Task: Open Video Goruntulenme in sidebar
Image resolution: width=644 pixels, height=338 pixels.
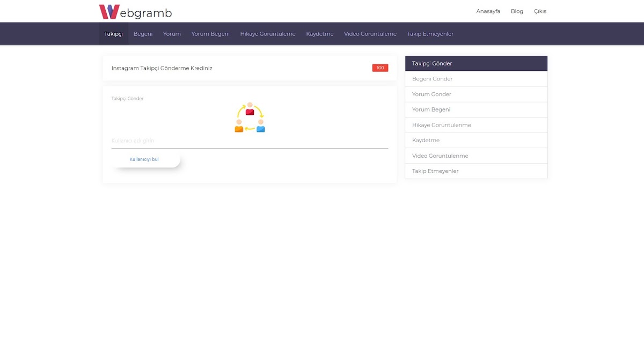Action: coord(476,156)
